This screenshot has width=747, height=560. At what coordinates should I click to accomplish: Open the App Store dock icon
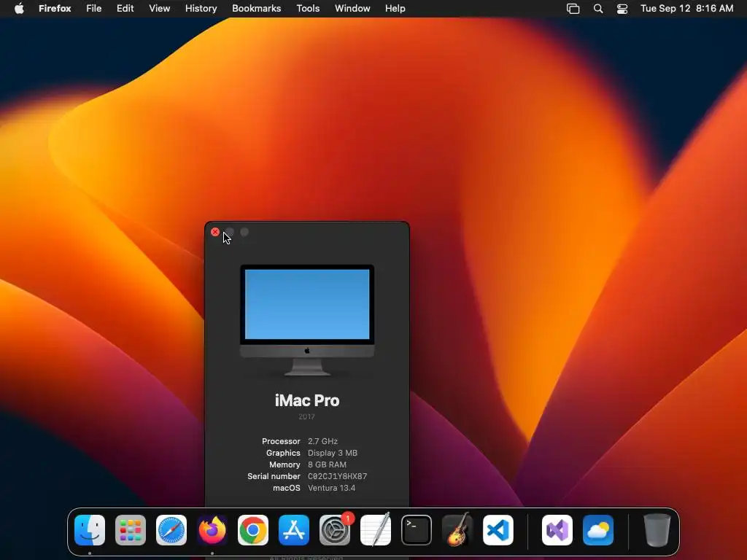[x=294, y=530]
